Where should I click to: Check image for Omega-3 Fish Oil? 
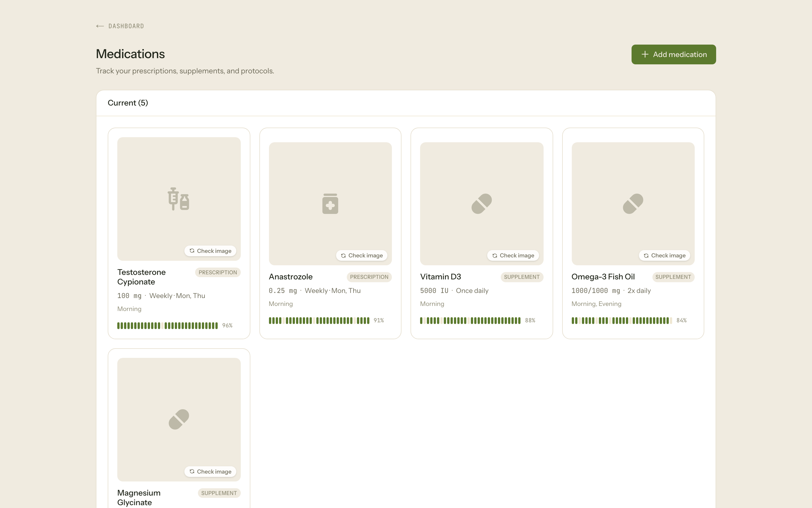pos(664,256)
